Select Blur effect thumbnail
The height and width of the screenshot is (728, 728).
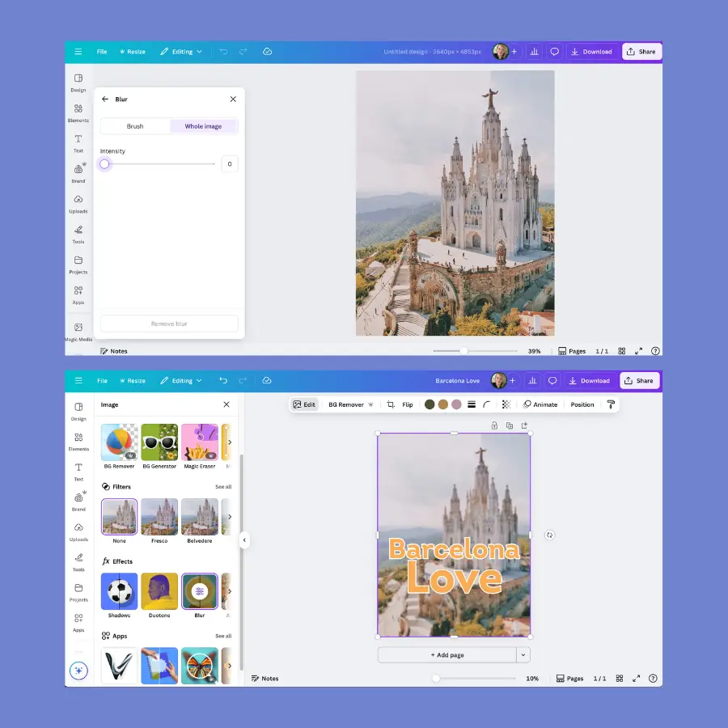pos(200,591)
